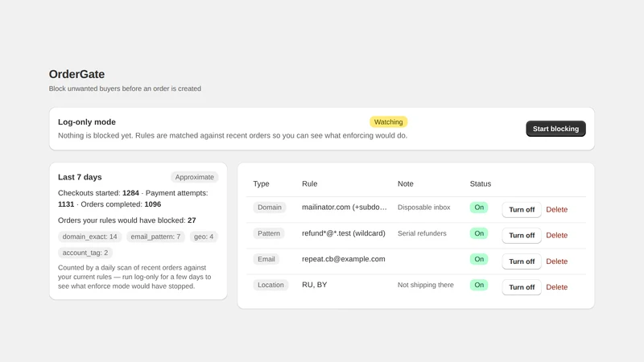Click the RU, BY rule text
This screenshot has height=362, width=644.
pyautogui.click(x=314, y=285)
